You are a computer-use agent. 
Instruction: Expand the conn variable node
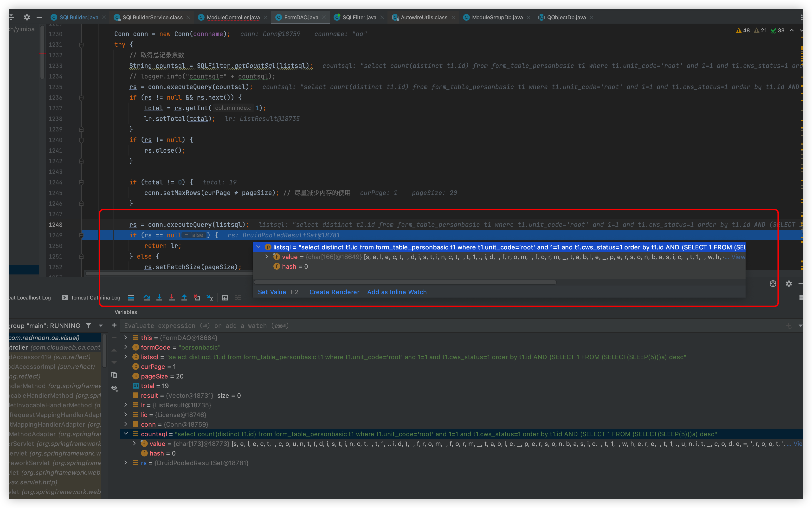pos(126,424)
